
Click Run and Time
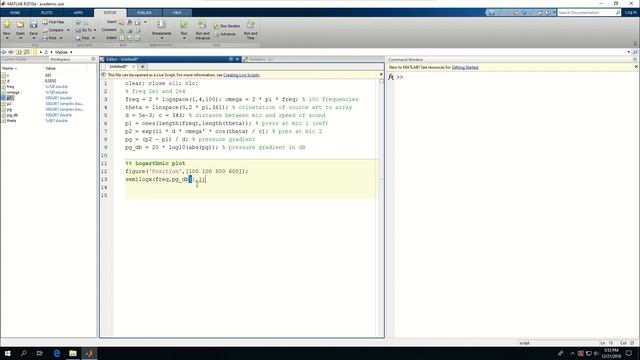click(251, 30)
